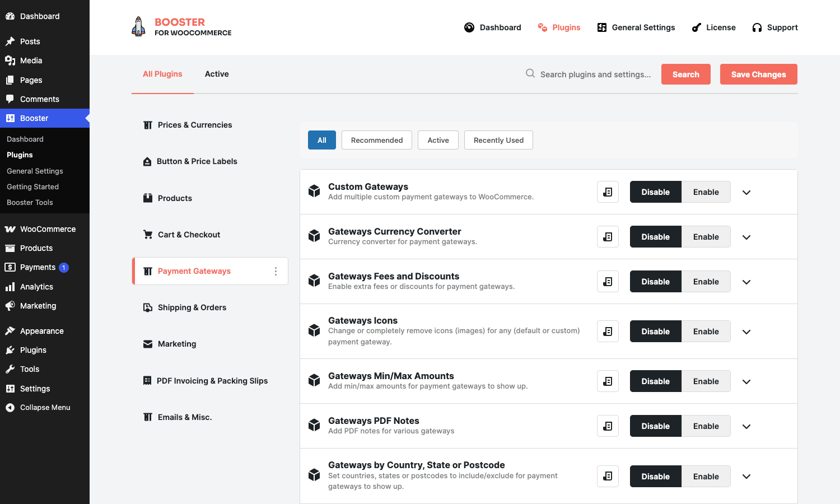This screenshot has width=840, height=504.
Task: Open documentation icon for Gateways Min/Max Amounts
Action: pos(608,381)
